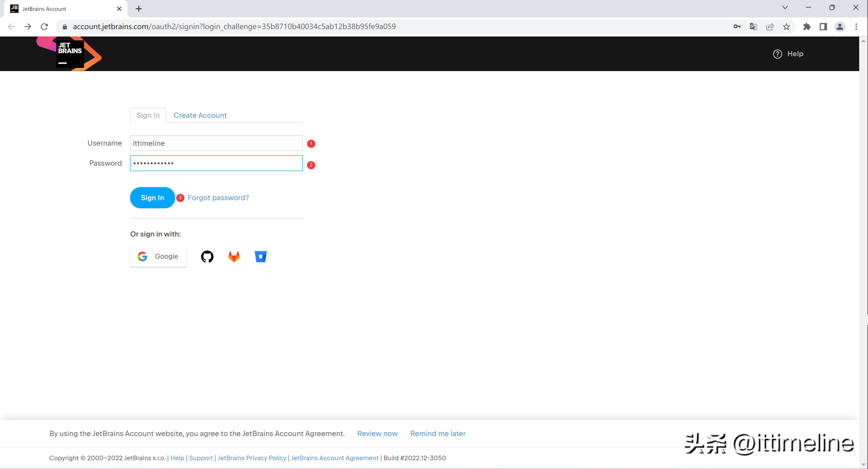Reload the page with the refresh icon
The height and width of the screenshot is (469, 868).
(x=44, y=27)
